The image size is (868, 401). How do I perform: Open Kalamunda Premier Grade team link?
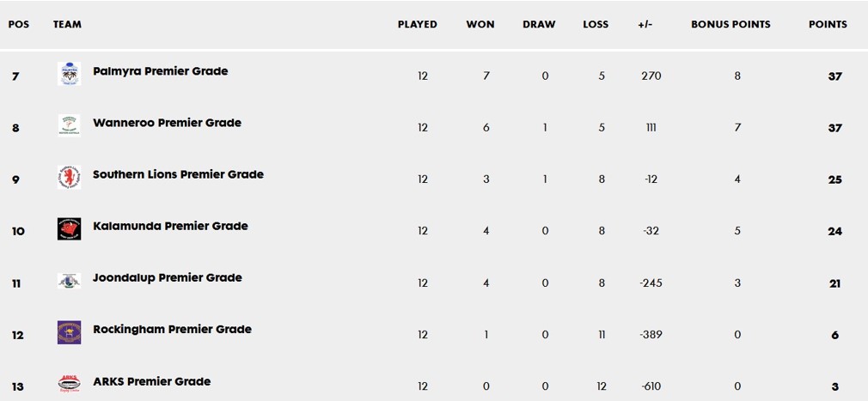[x=170, y=226]
